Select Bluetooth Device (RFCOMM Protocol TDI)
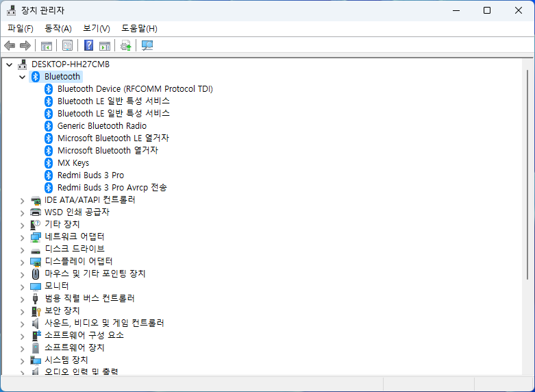535x392 pixels. 135,89
